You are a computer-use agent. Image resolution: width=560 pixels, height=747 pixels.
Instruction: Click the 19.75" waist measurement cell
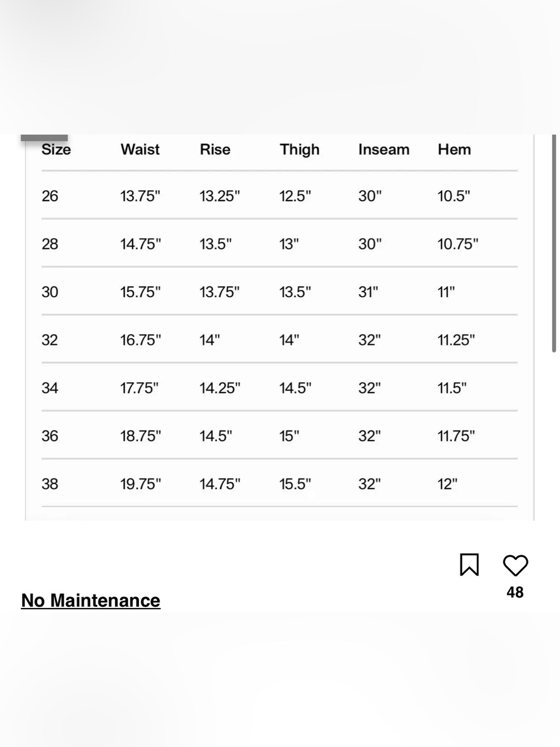(x=141, y=484)
